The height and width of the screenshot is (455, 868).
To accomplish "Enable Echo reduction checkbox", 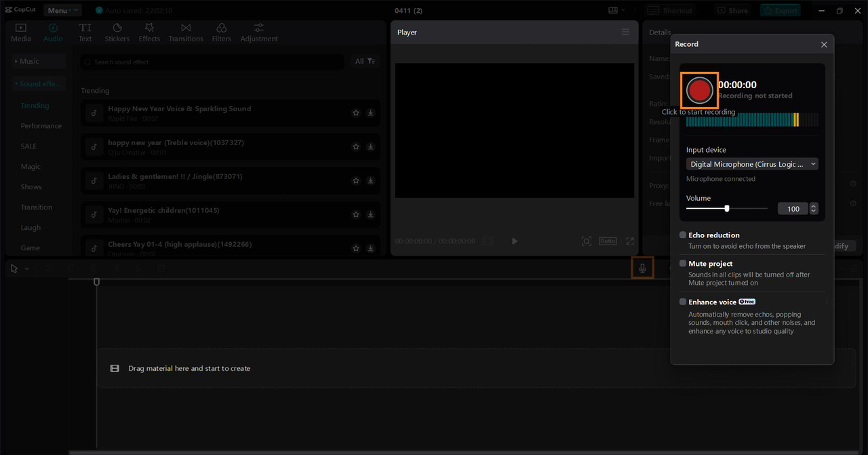I will (x=683, y=235).
